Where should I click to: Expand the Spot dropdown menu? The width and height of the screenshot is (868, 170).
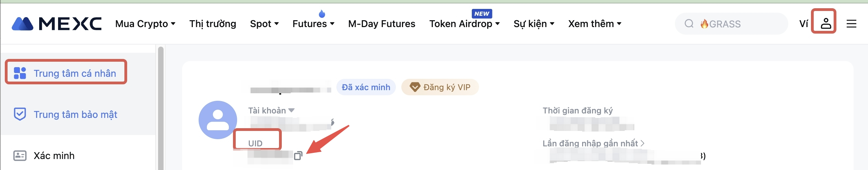coord(264,24)
